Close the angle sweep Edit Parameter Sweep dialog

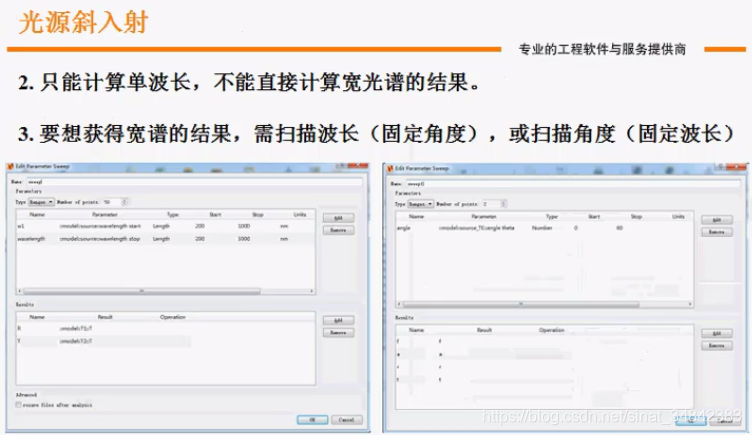click(738, 167)
